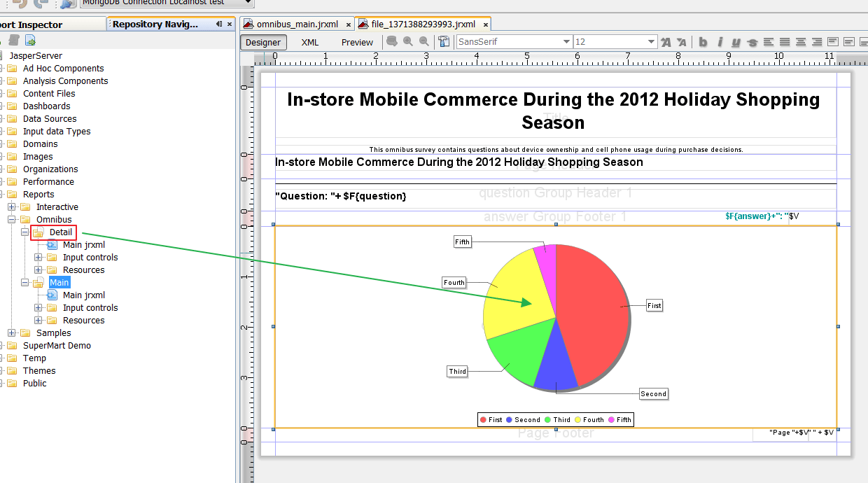Select the red First slice of pie chart

click(x=595, y=308)
